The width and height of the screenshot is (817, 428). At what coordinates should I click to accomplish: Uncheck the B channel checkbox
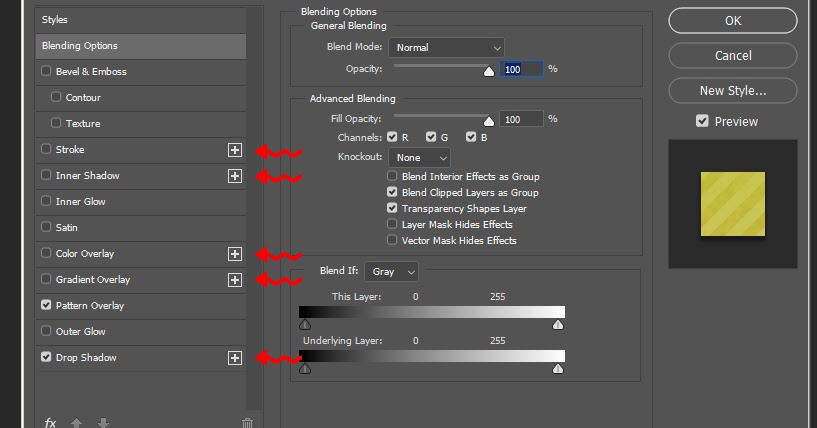coord(471,137)
